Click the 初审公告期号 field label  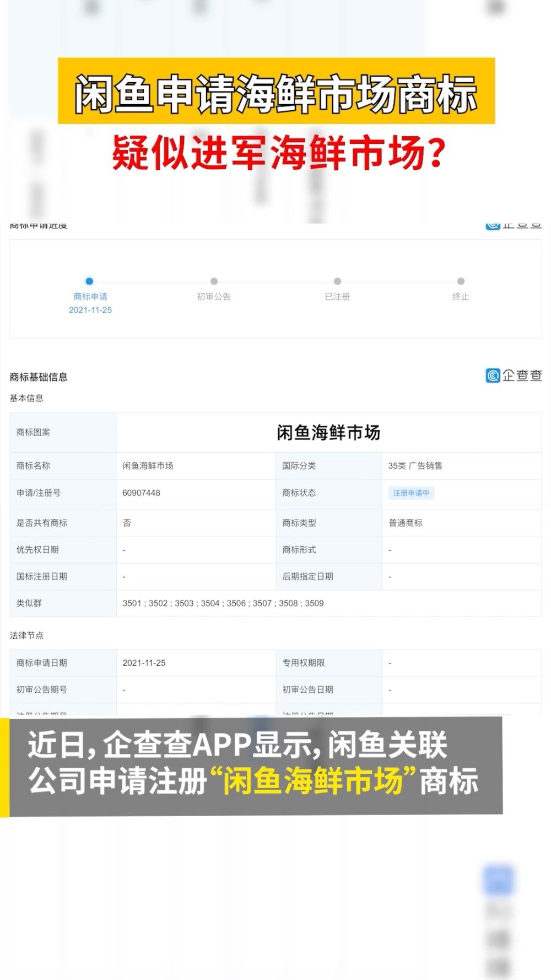[x=42, y=690]
